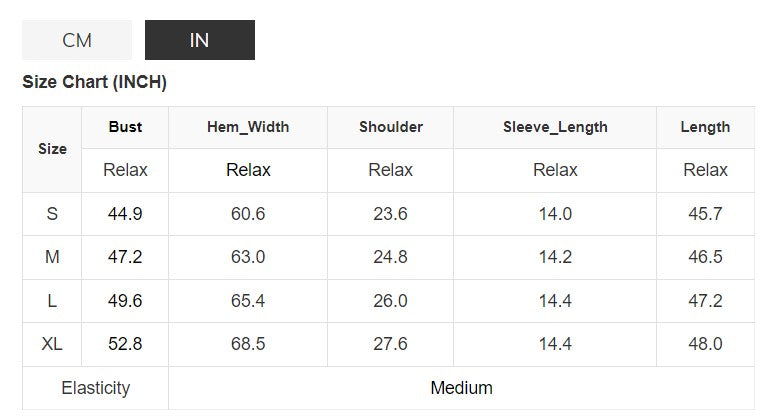Select the IN unit tab
Viewport: 779px width, 420px height.
[x=199, y=40]
